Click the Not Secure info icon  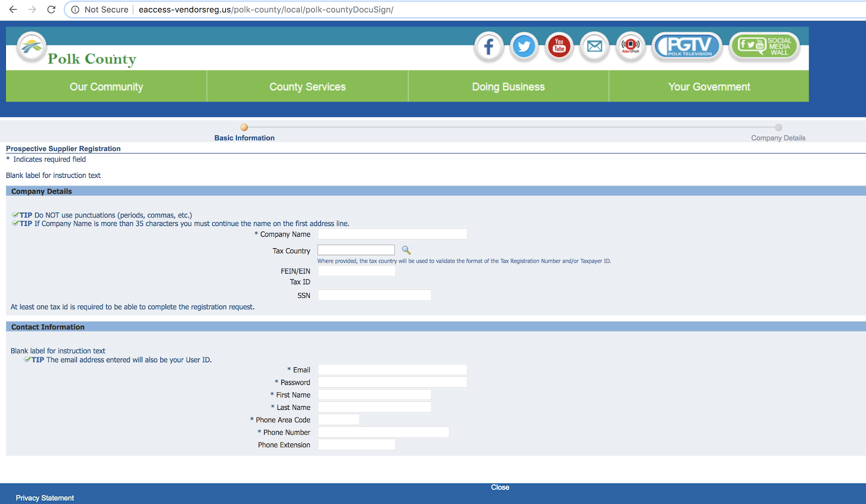pyautogui.click(x=76, y=10)
